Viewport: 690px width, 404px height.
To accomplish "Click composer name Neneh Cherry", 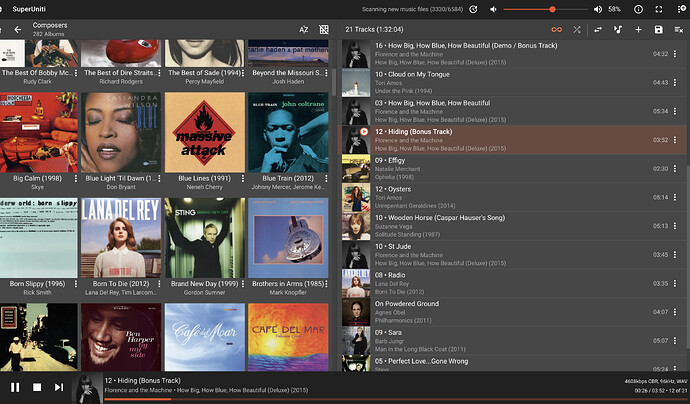I will (x=205, y=187).
